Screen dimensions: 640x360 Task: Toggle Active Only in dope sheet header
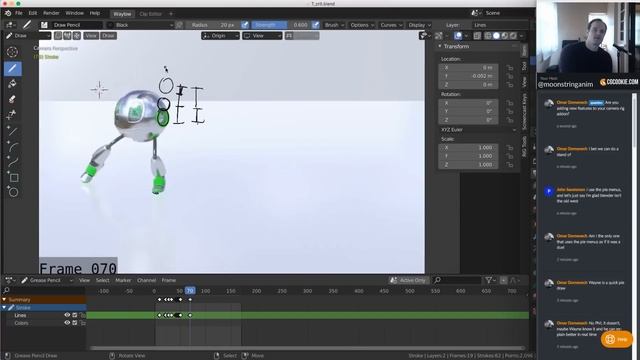pos(408,280)
